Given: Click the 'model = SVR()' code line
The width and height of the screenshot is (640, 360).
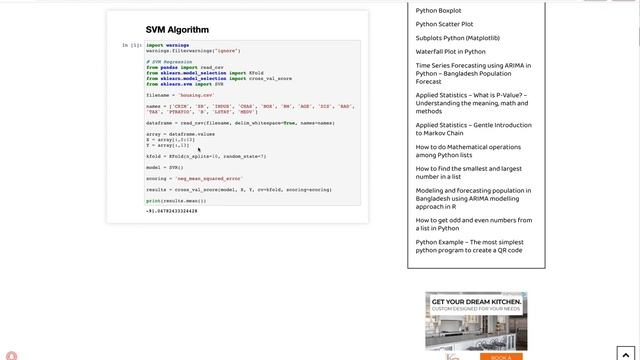Looking at the screenshot, I should coord(165,167).
